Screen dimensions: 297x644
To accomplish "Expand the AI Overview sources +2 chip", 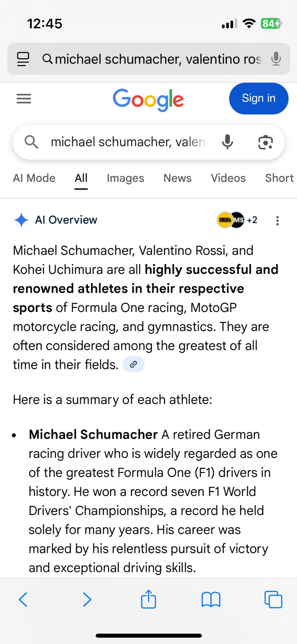I will 238,220.
